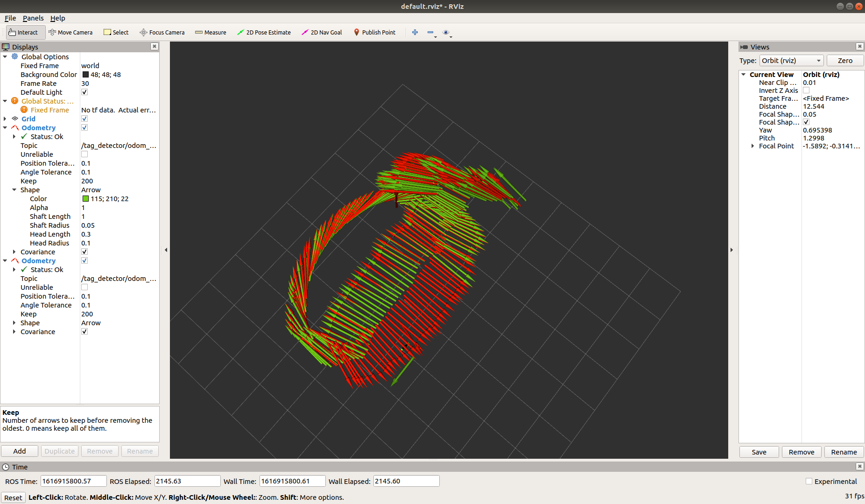This screenshot has height=504, width=865.
Task: Collapse the Global Status tree node
Action: pyautogui.click(x=5, y=101)
